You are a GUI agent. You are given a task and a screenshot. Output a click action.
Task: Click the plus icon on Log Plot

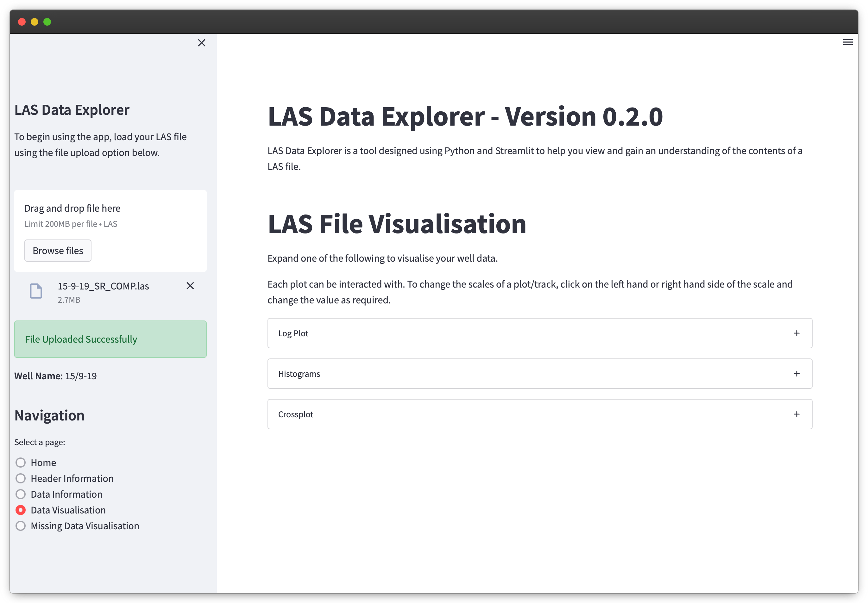pyautogui.click(x=796, y=333)
